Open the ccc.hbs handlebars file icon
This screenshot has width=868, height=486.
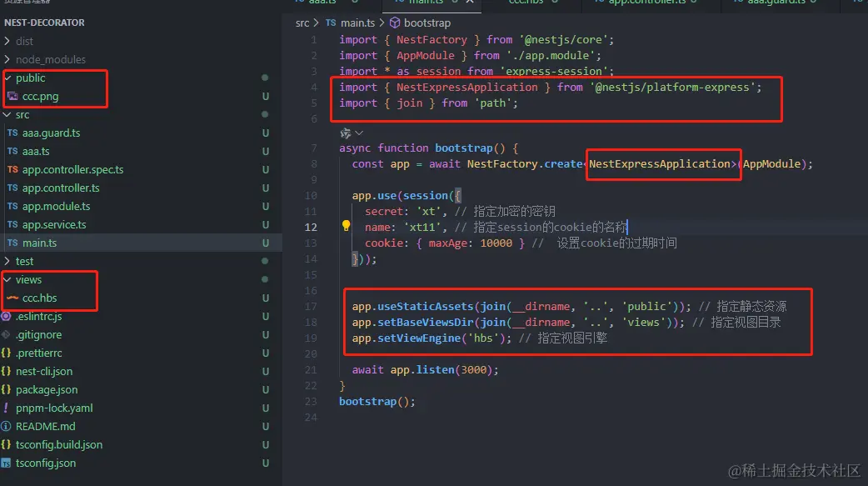[12, 298]
